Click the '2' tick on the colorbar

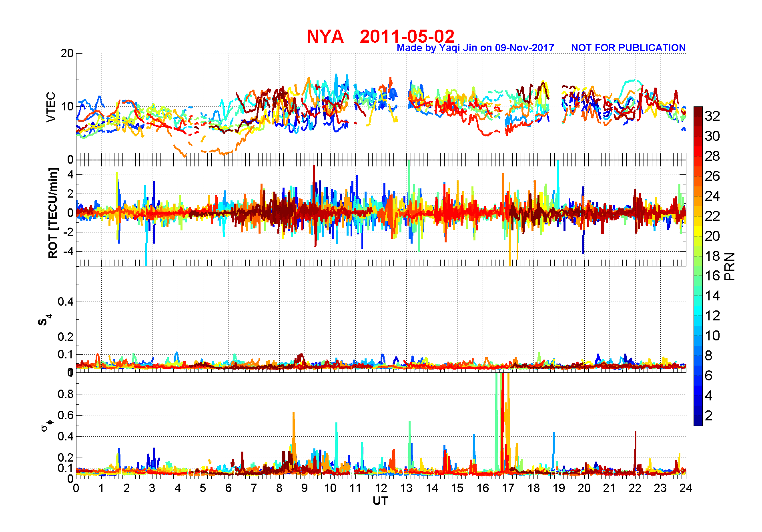(709, 416)
